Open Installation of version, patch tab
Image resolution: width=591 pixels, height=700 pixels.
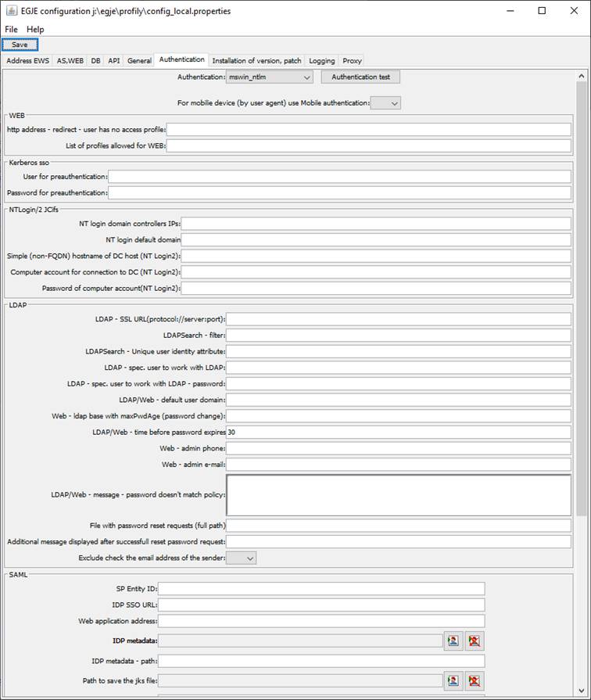click(256, 61)
